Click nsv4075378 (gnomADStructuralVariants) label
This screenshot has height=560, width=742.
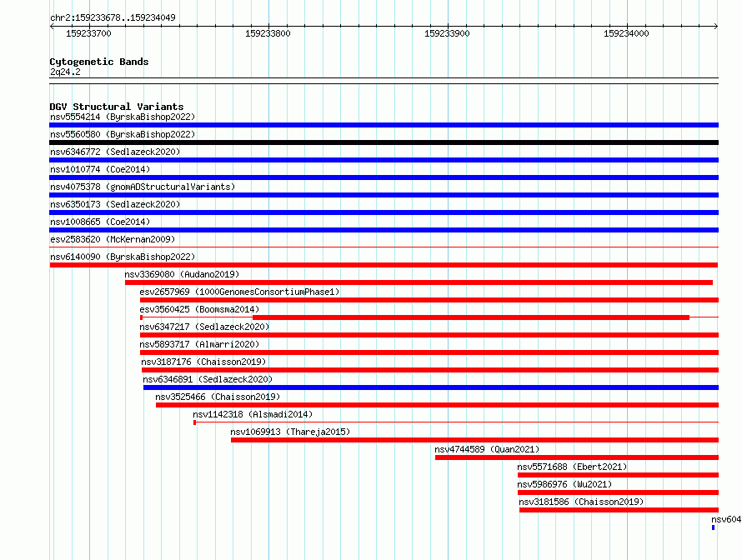pyautogui.click(x=143, y=187)
